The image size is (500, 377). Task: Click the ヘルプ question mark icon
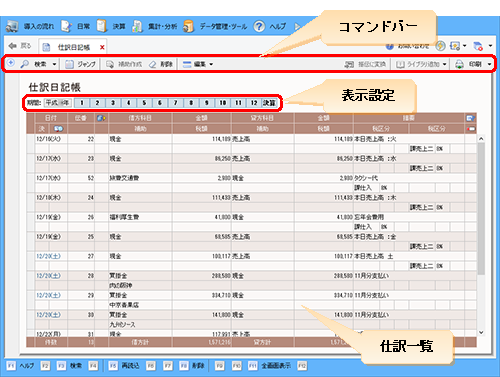pos(259,26)
